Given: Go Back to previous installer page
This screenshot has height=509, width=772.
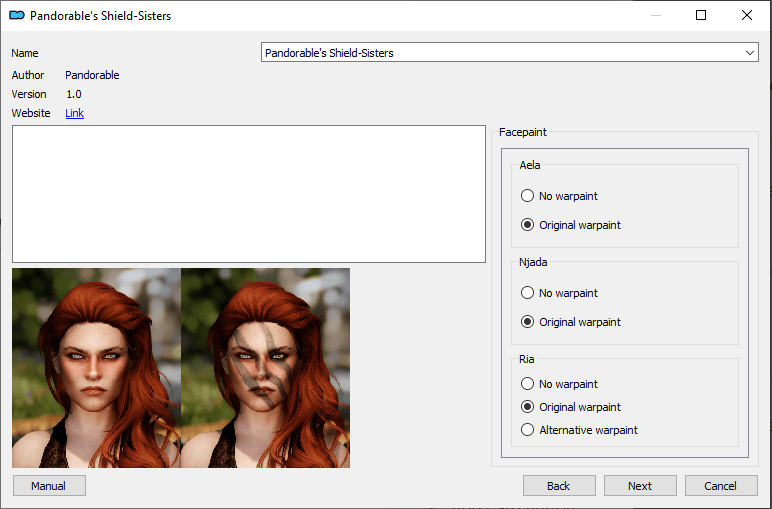Looking at the screenshot, I should (x=559, y=486).
